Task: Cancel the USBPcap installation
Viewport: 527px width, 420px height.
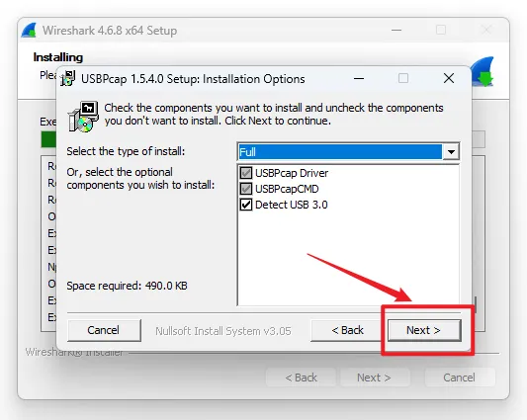Action: [x=104, y=330]
